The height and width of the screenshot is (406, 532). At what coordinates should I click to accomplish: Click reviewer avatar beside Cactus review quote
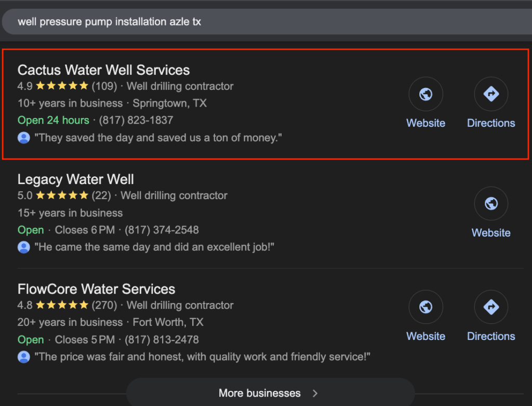click(24, 138)
